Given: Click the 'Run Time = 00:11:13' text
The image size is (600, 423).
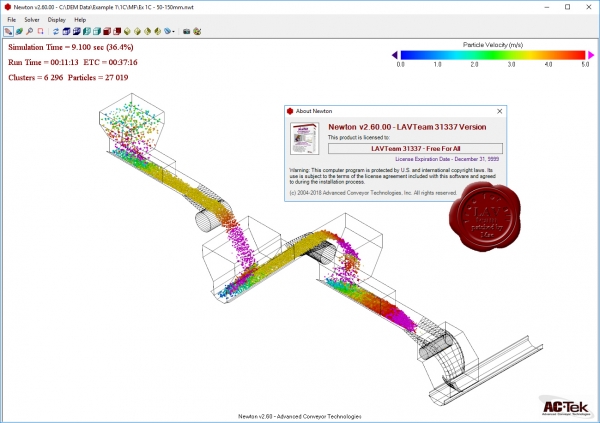Looking at the screenshot, I should tap(43, 62).
